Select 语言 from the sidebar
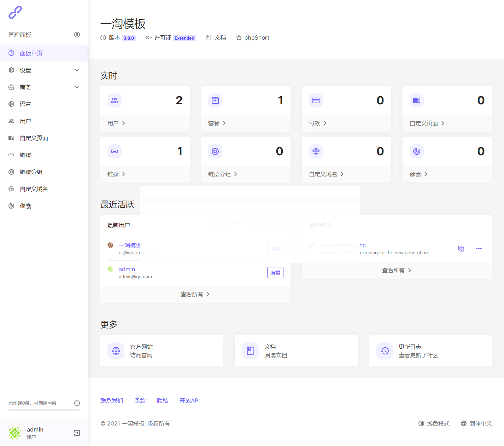Image resolution: width=504 pixels, height=446 pixels. click(25, 104)
